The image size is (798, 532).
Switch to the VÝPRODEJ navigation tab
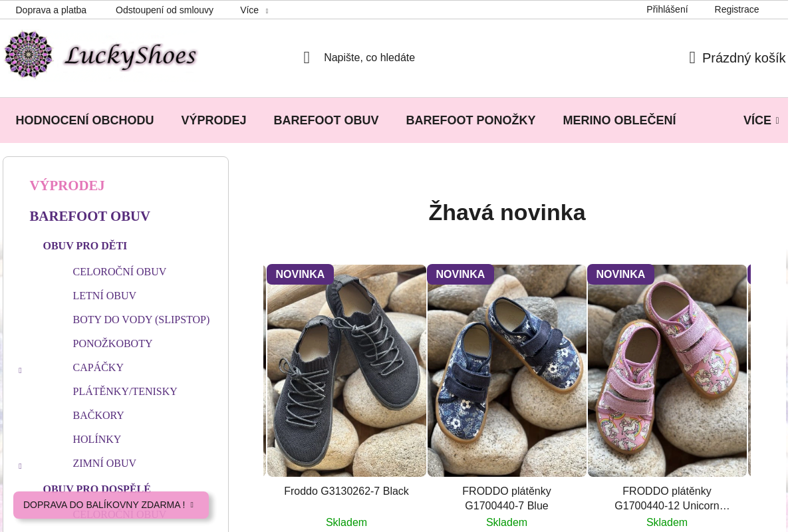(x=213, y=120)
